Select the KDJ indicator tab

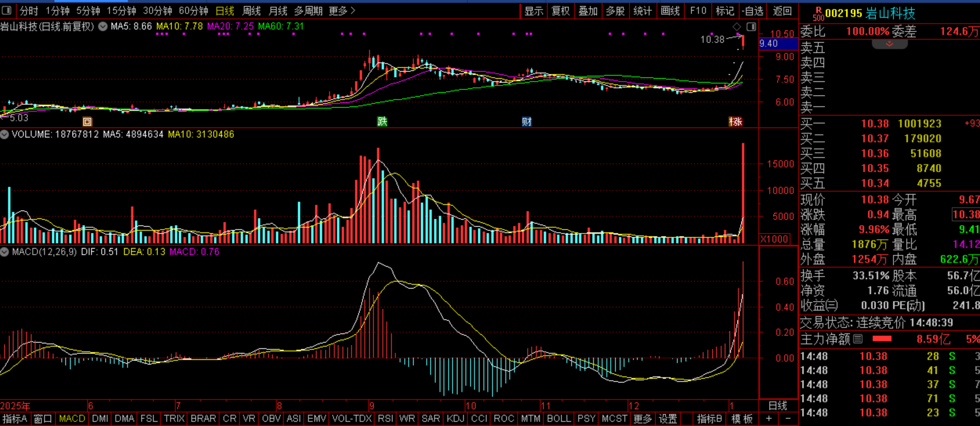[x=455, y=419]
